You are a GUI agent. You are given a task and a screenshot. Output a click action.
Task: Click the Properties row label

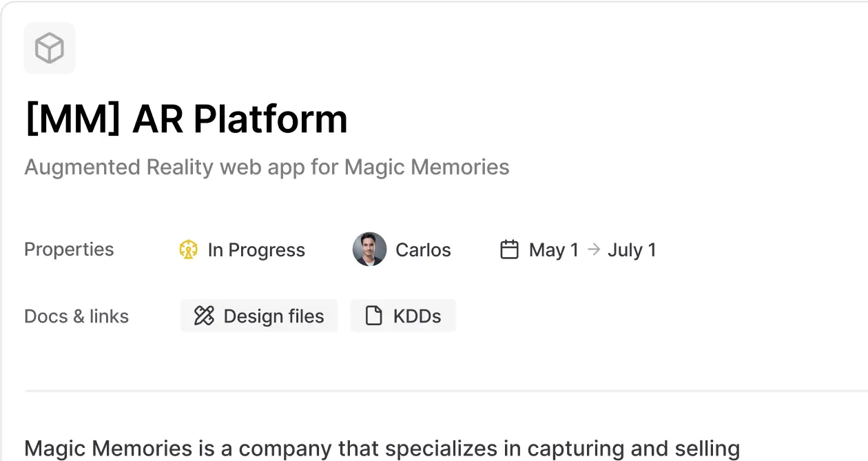(69, 249)
